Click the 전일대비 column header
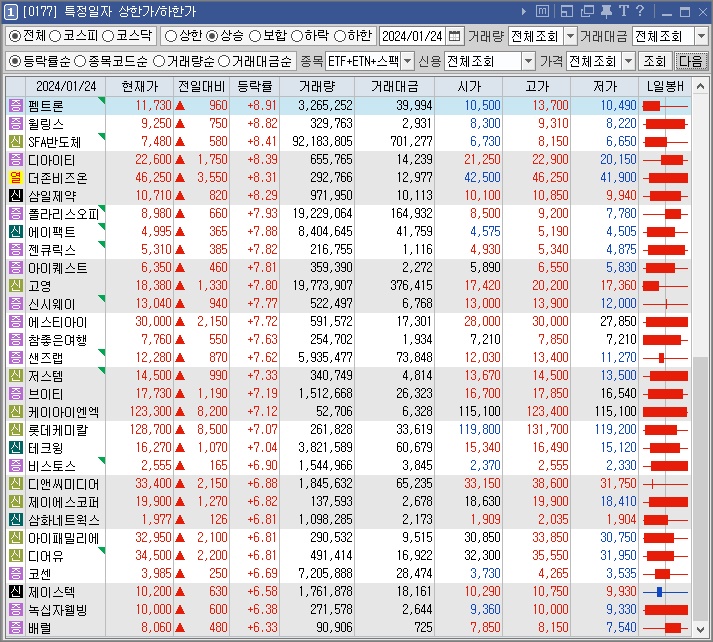Image resolution: width=713 pixels, height=642 pixels. [201, 86]
